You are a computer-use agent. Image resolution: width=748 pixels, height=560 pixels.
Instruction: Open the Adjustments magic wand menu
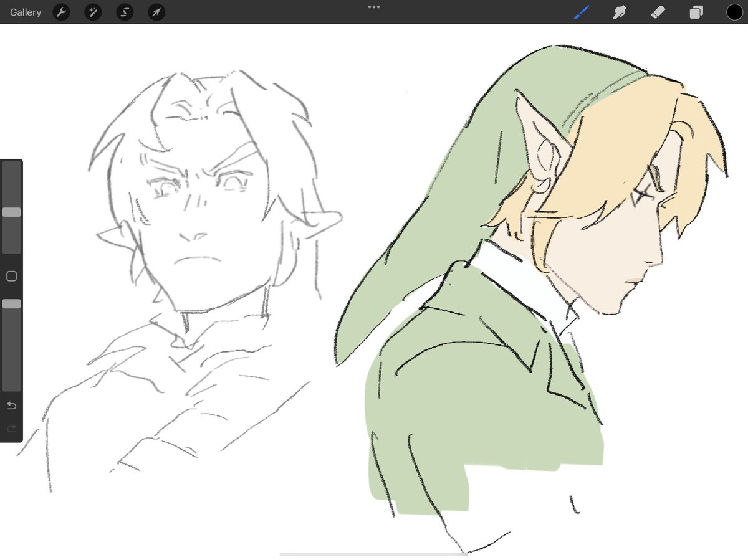(93, 12)
